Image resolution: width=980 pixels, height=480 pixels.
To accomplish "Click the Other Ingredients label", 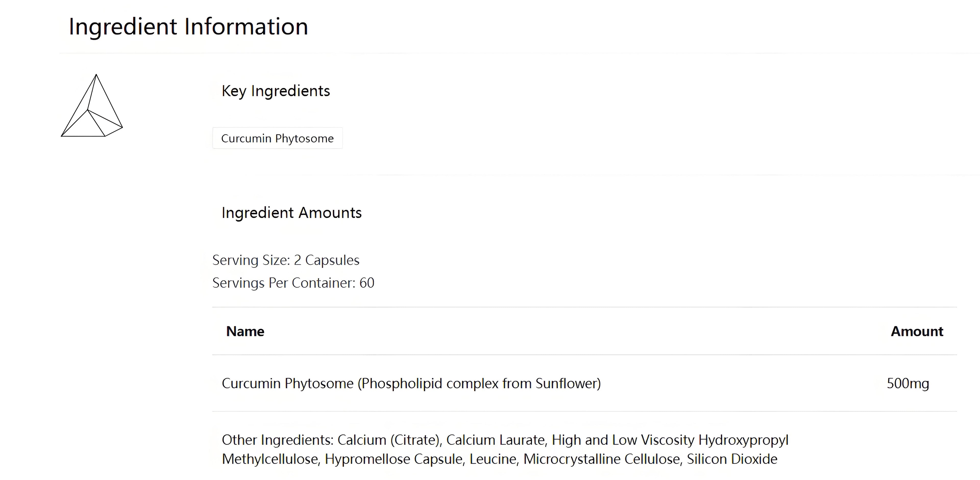I will coord(277,440).
